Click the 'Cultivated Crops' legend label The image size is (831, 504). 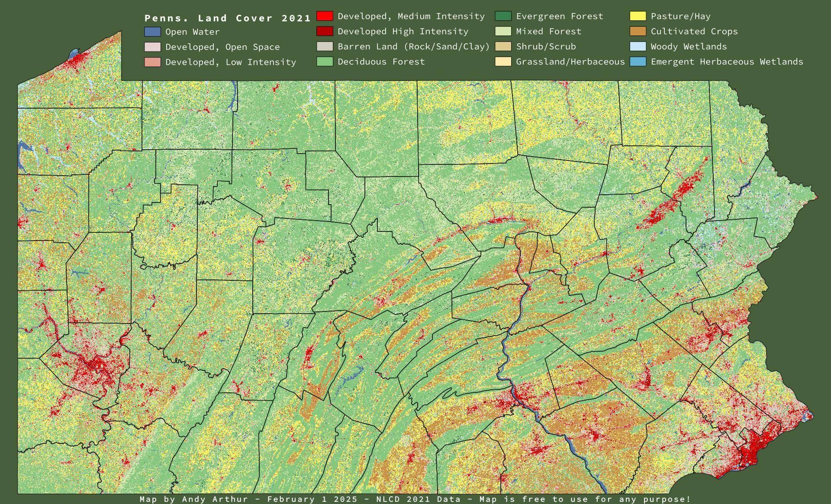click(694, 31)
